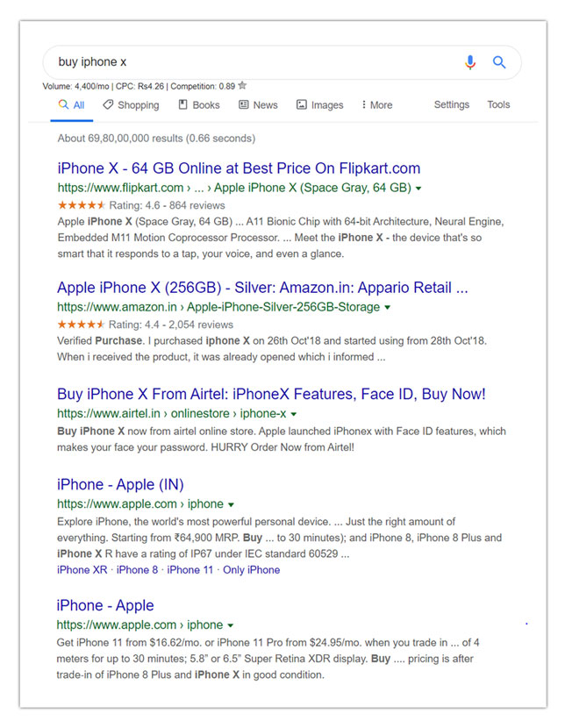The image size is (565, 728).
Task: Click the News newspaper icon
Action: tap(244, 104)
